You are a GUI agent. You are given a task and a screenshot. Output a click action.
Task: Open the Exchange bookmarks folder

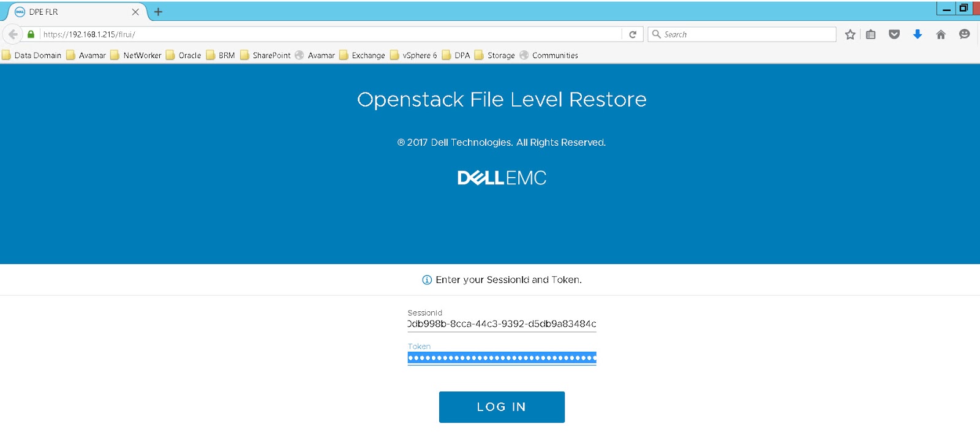point(367,55)
